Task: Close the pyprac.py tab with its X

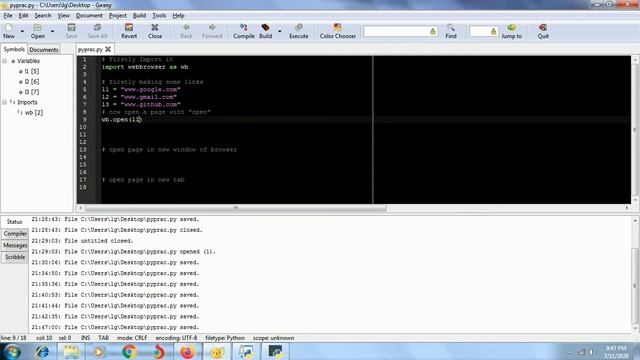Action: [x=108, y=49]
